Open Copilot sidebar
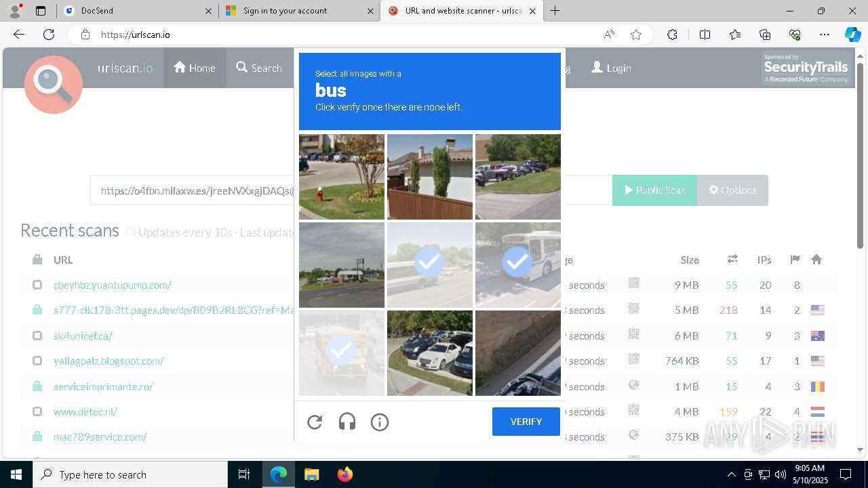 pyautogui.click(x=852, y=35)
